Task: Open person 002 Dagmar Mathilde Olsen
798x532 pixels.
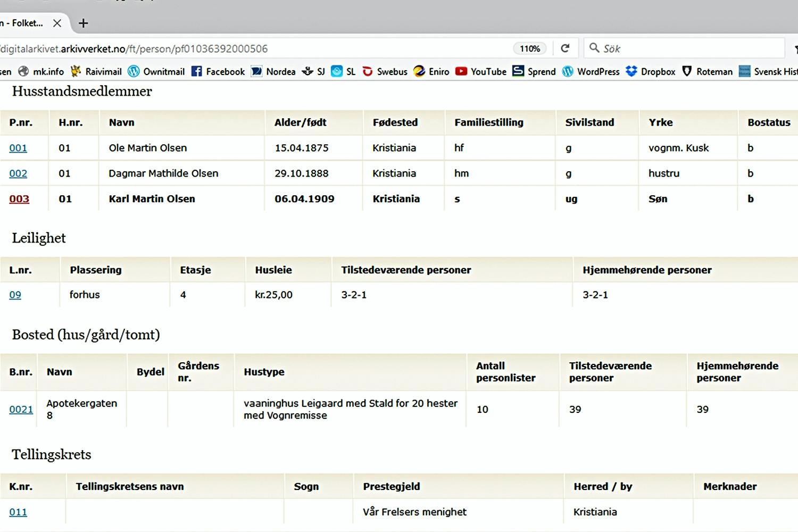Action: [18, 173]
